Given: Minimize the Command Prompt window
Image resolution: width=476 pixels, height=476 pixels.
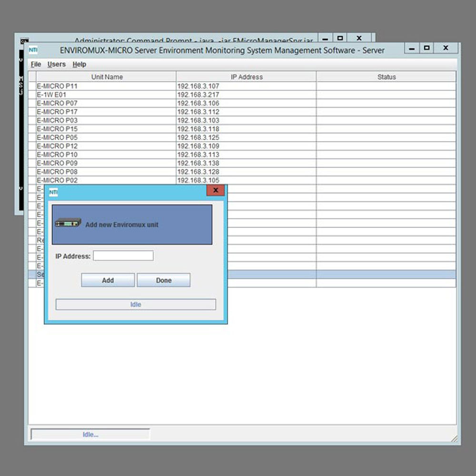Looking at the screenshot, I should (325, 39).
